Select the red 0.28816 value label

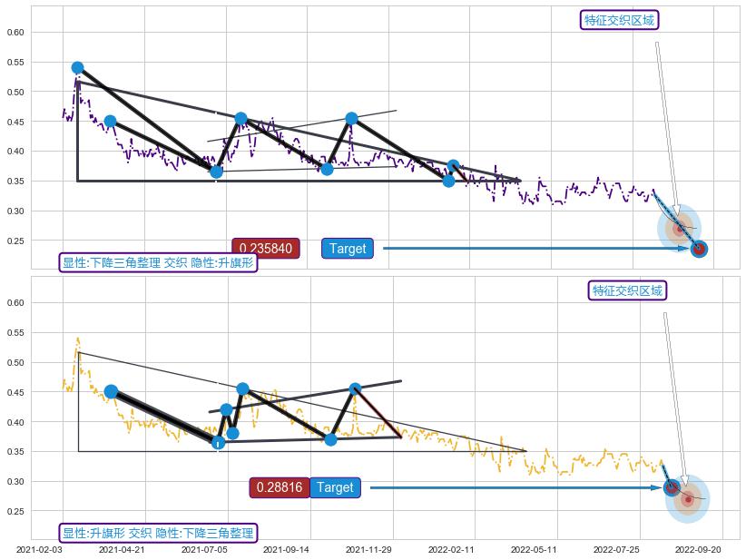click(x=280, y=487)
